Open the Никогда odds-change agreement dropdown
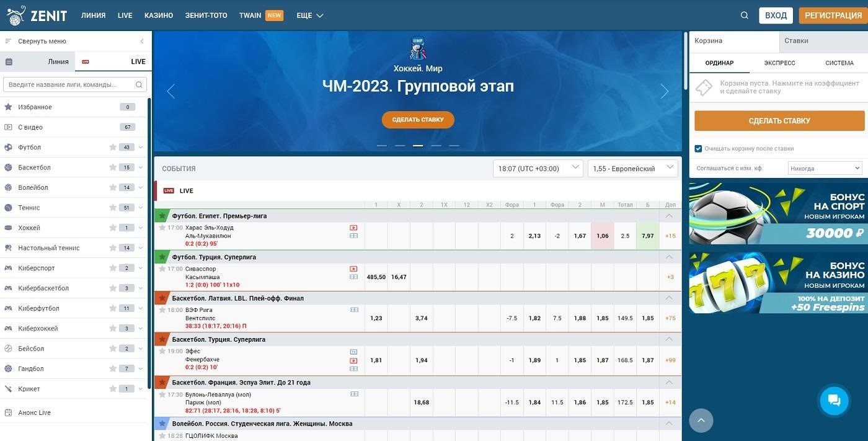The image size is (868, 441). pyautogui.click(x=825, y=168)
